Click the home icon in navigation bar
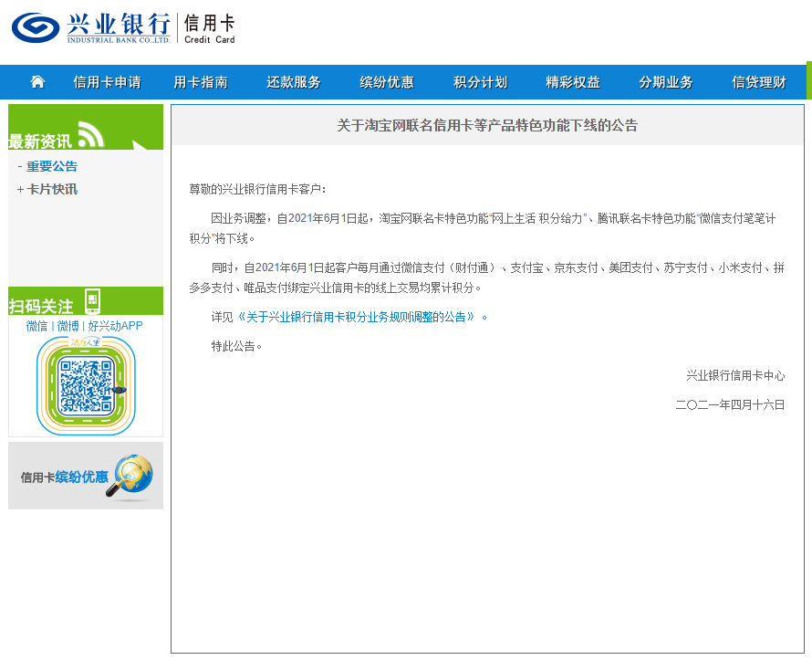Viewport: 812px width, 660px height. (37, 82)
